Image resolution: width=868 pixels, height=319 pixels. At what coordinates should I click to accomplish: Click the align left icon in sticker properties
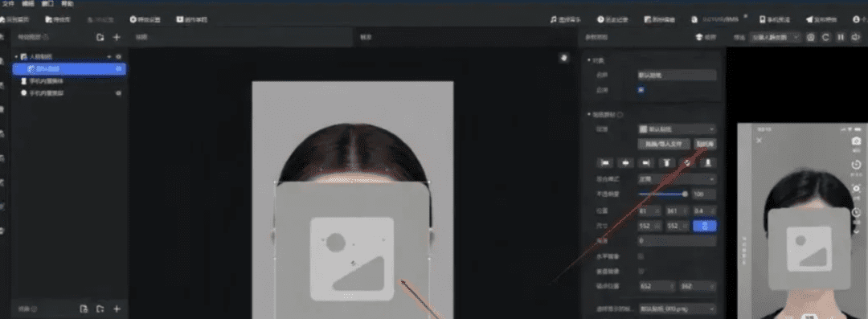click(x=606, y=163)
